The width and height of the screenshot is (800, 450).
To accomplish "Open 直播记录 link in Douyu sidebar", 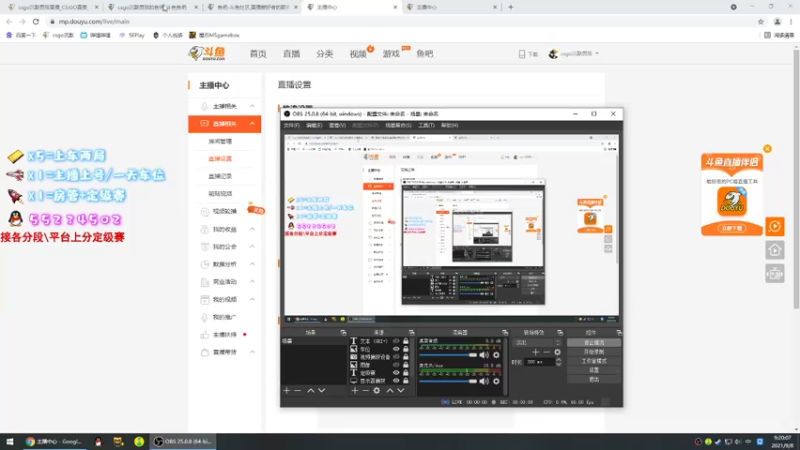I will coord(220,176).
